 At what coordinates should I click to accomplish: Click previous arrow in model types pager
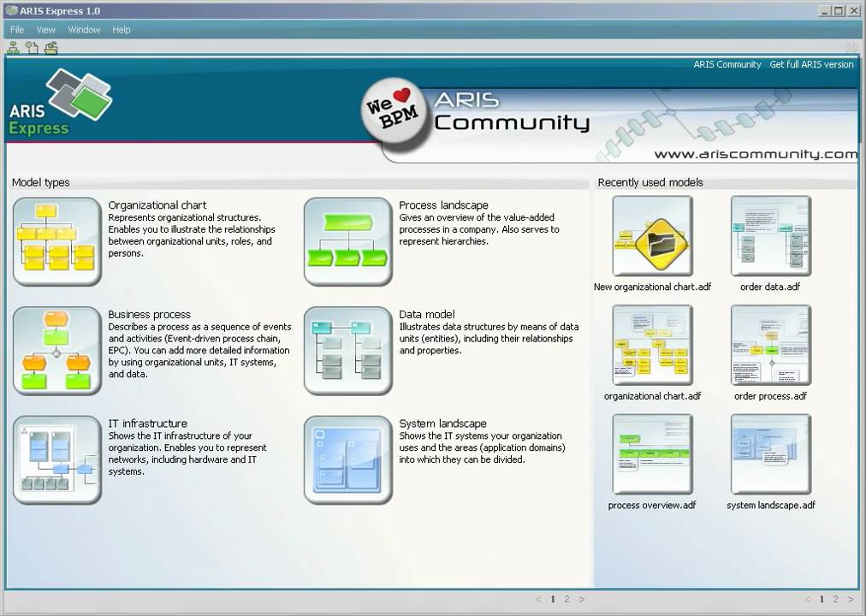539,600
